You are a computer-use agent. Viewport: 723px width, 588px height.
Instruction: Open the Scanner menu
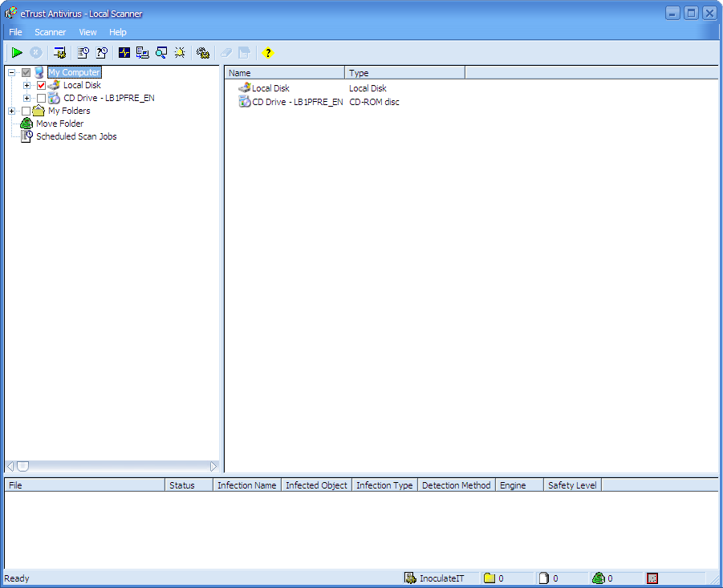tap(51, 32)
